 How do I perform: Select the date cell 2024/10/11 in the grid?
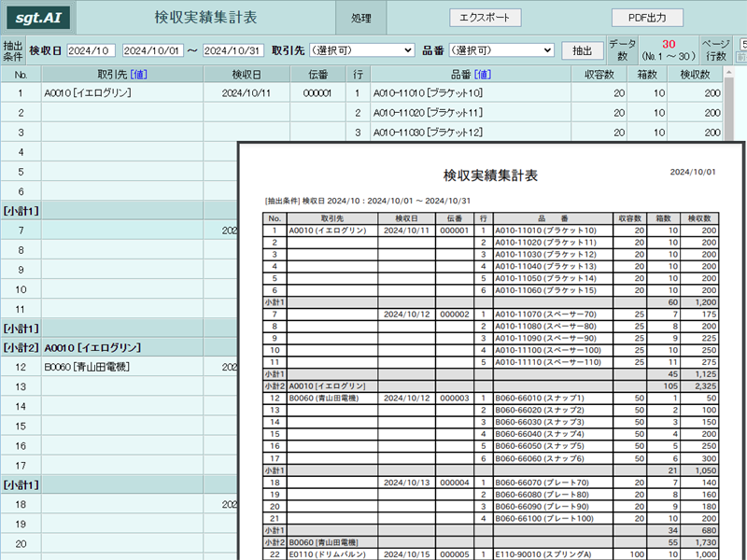(x=247, y=92)
